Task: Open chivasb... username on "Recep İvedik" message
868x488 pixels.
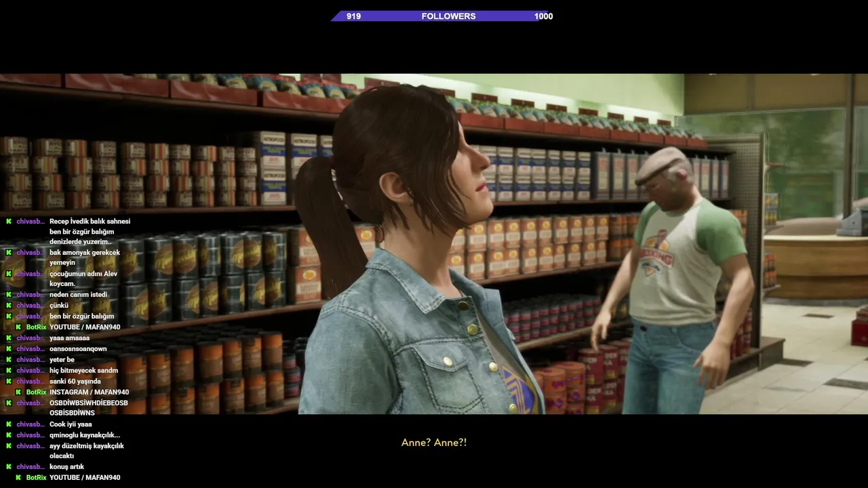Action: 31,222
